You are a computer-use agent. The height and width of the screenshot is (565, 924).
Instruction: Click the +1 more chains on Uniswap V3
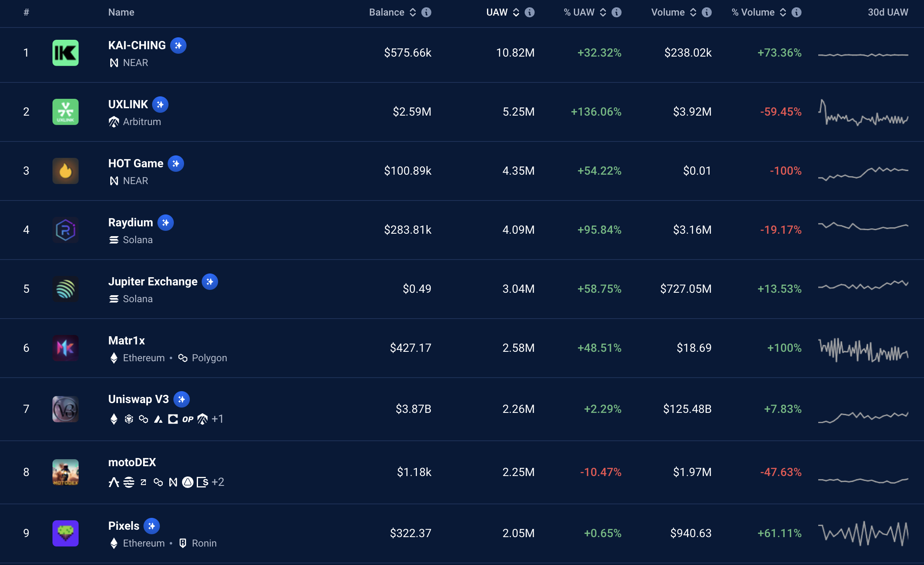coord(217,419)
